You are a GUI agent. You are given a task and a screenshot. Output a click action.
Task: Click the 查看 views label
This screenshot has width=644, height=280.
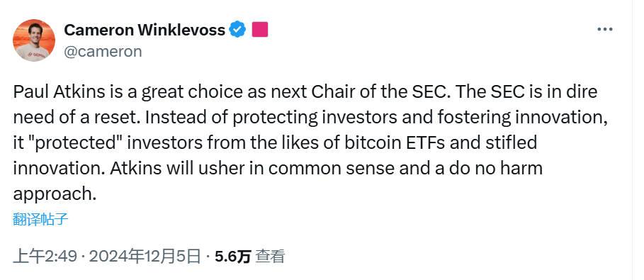pyautogui.click(x=270, y=257)
